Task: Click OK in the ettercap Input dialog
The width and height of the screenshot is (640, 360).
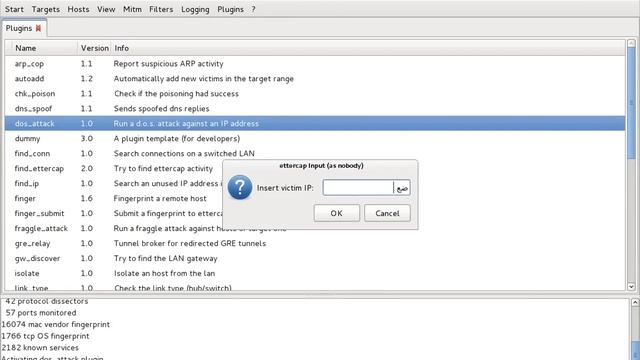Action: [x=337, y=213]
